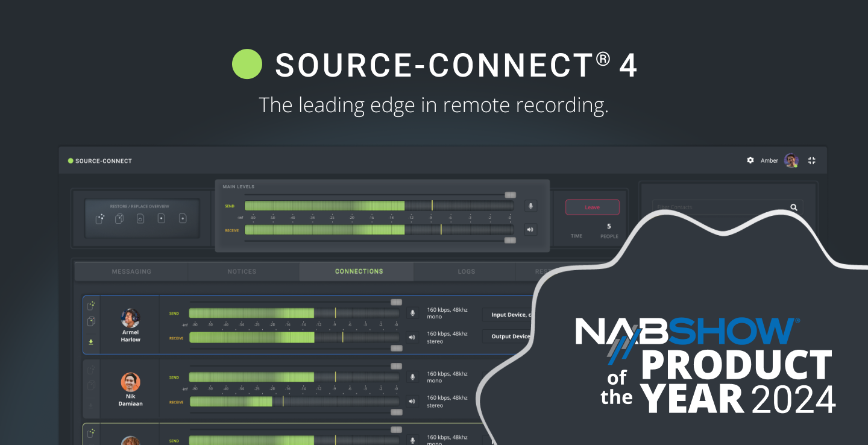Mute the Main Levels send microphone
The width and height of the screenshot is (868, 445).
(x=530, y=206)
